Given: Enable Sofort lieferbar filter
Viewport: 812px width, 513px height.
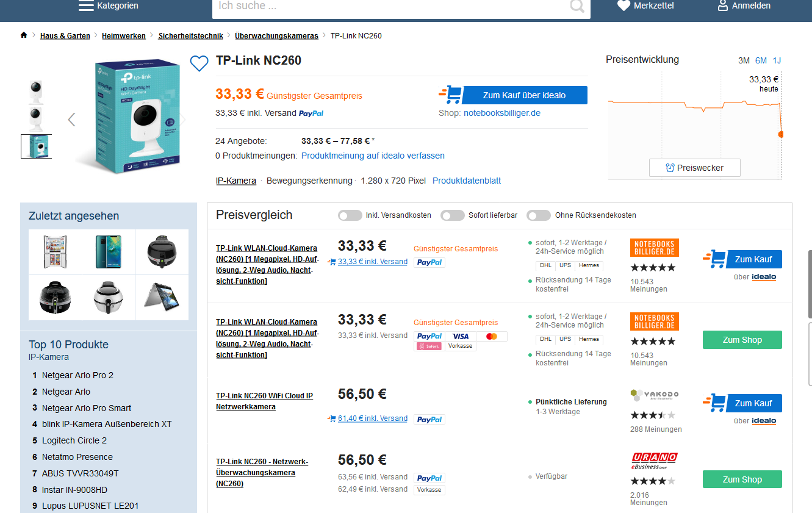Looking at the screenshot, I should click(453, 215).
